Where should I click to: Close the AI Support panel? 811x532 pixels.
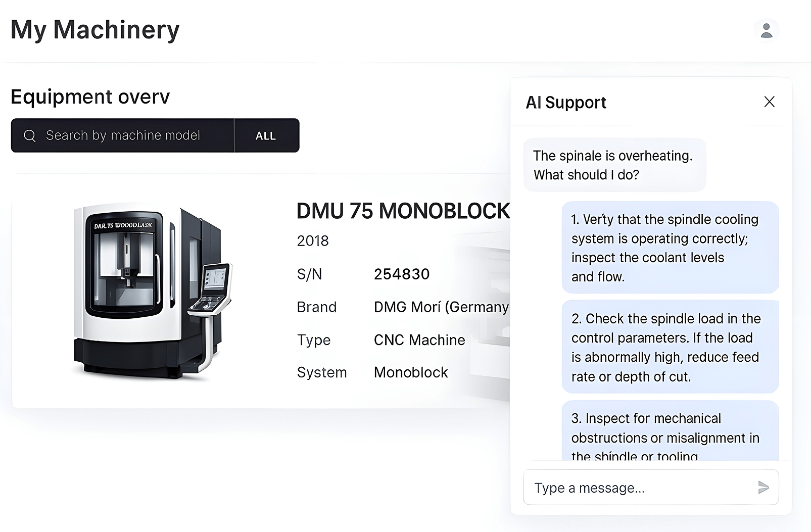[x=769, y=102]
